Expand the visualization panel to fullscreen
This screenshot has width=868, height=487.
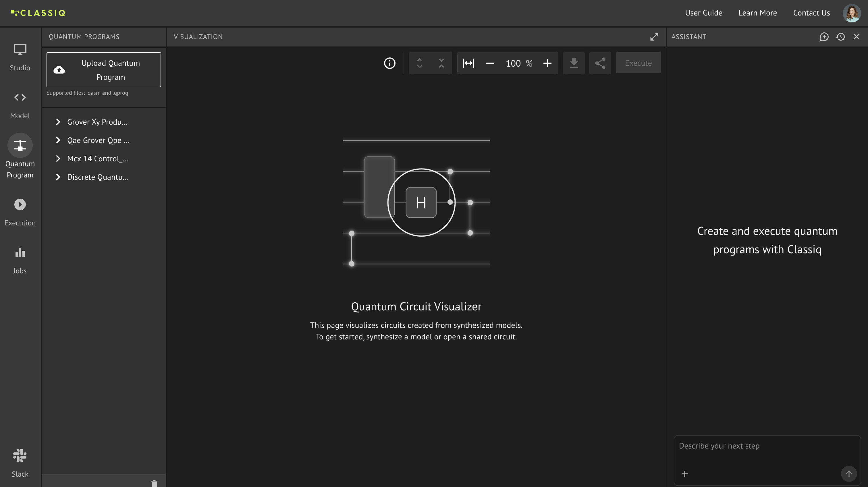tap(654, 37)
